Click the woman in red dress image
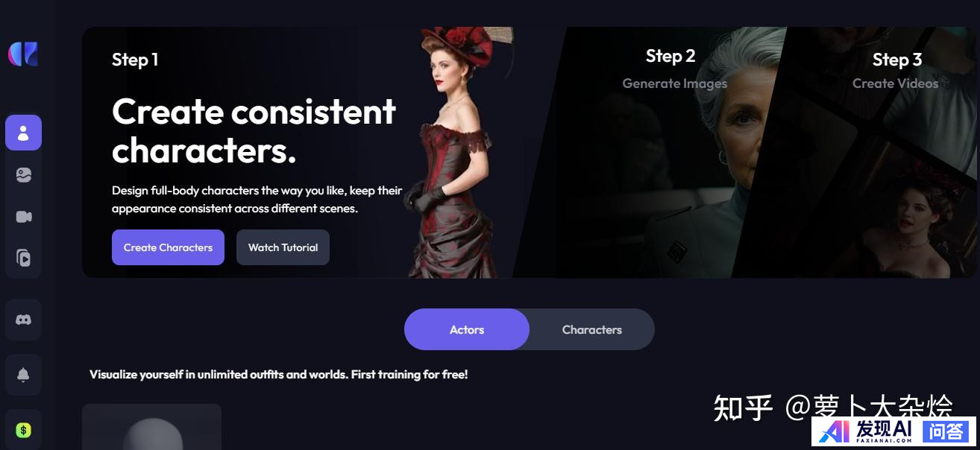The height and width of the screenshot is (450, 980). tap(455, 152)
